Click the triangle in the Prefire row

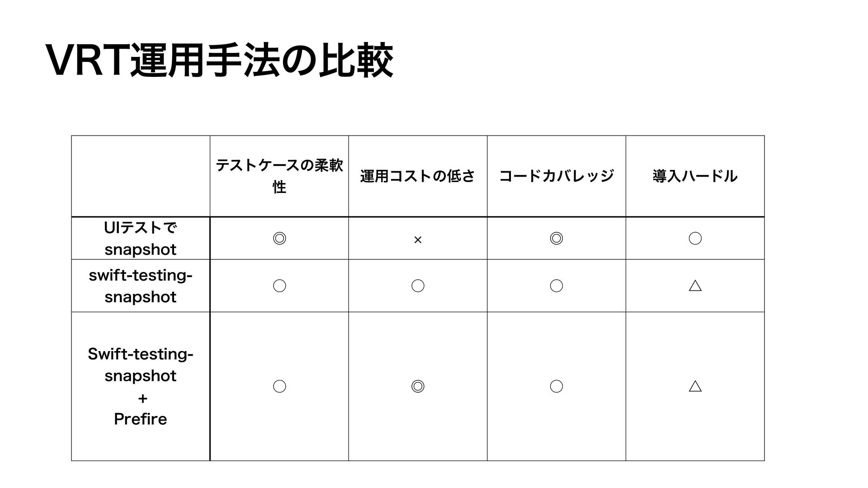tap(695, 386)
